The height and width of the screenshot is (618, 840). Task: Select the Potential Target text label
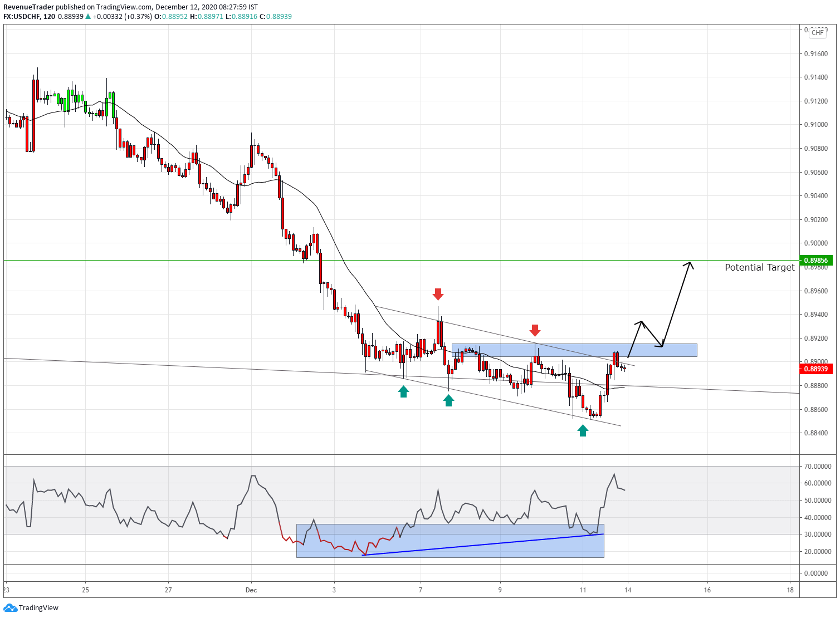pyautogui.click(x=760, y=267)
